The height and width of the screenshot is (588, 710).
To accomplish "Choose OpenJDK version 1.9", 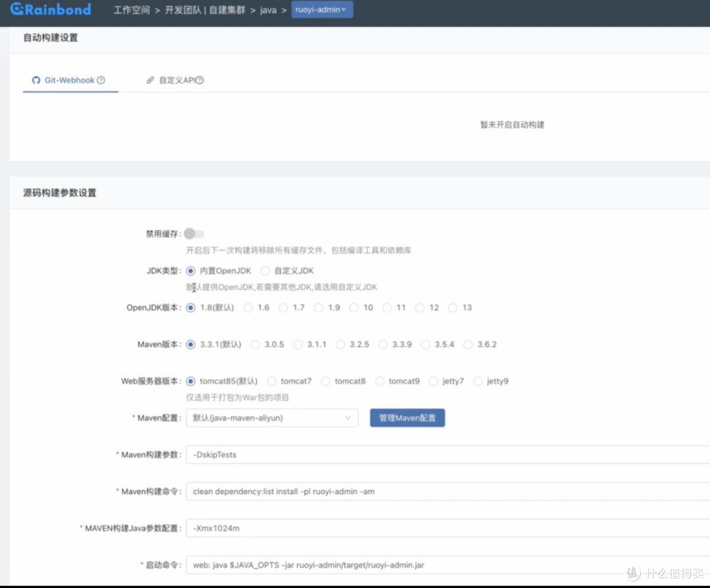I will 318,308.
